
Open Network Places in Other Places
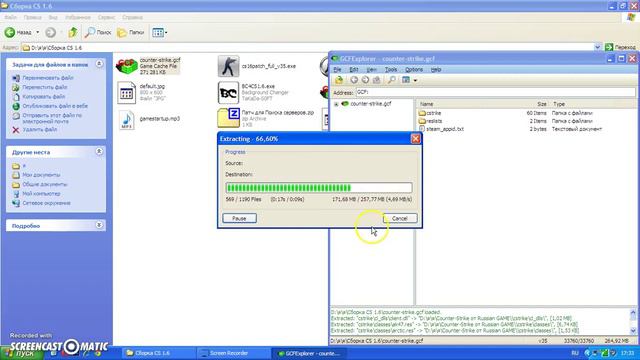click(47, 203)
